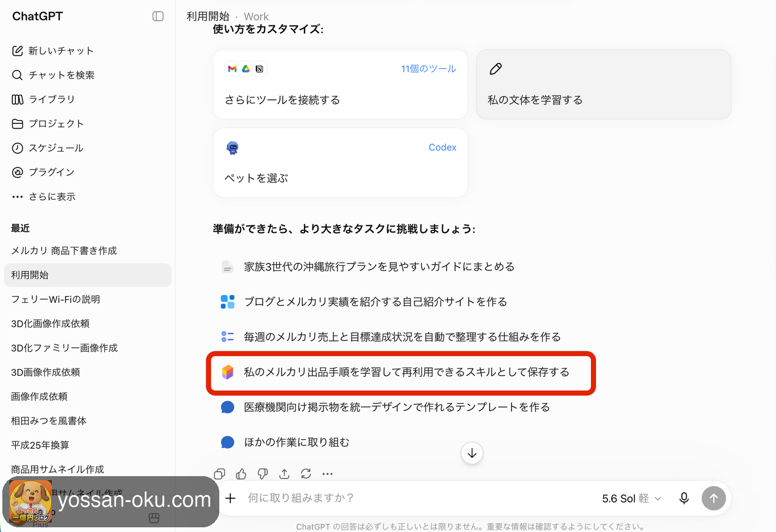Focus the 何に取り組みますか？ input field
Viewport: 776px width, 532px height.
(417, 498)
